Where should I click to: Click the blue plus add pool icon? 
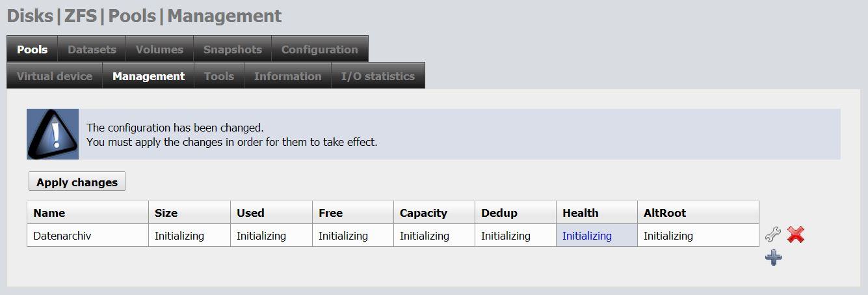click(x=773, y=257)
